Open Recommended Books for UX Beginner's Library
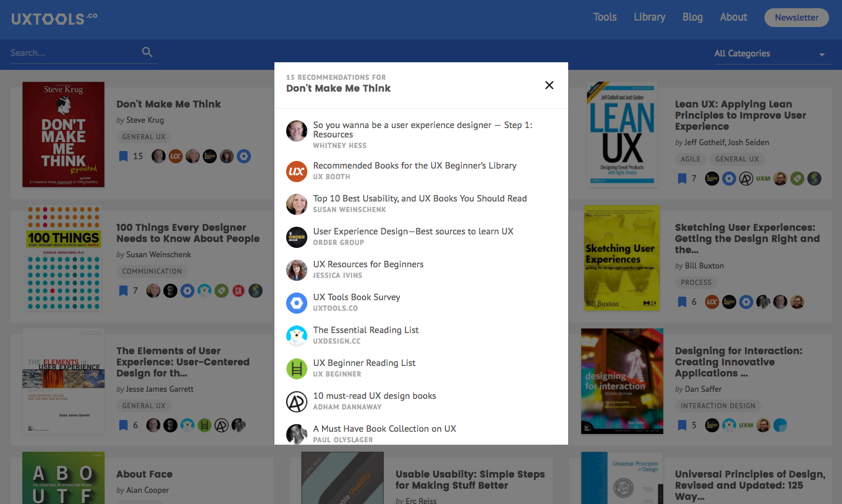This screenshot has height=504, width=842. [415, 166]
